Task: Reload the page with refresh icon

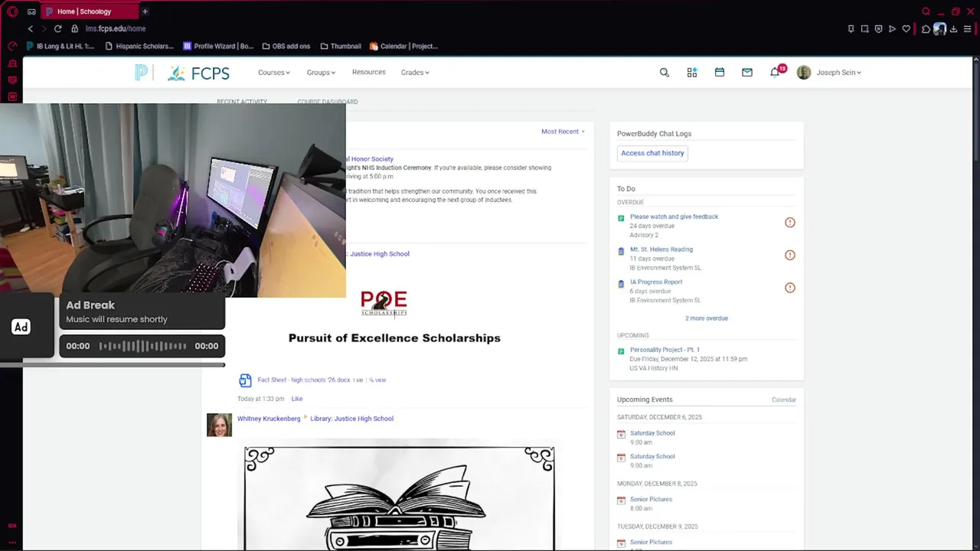Action: click(x=57, y=29)
